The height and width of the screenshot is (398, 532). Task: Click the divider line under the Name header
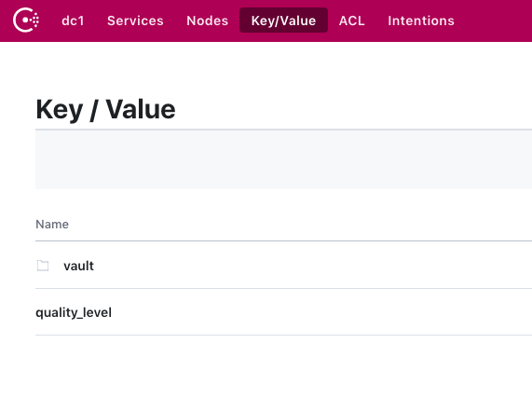[x=283, y=240]
